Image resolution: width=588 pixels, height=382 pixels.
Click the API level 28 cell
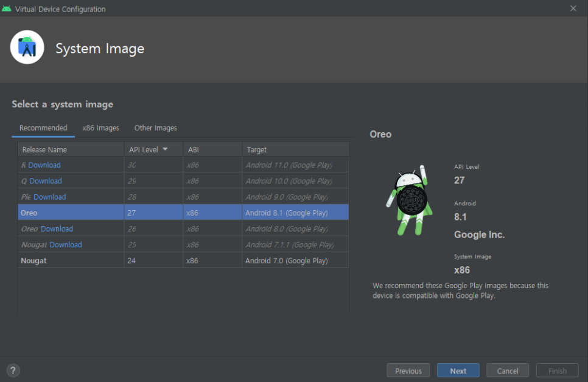[153, 197]
